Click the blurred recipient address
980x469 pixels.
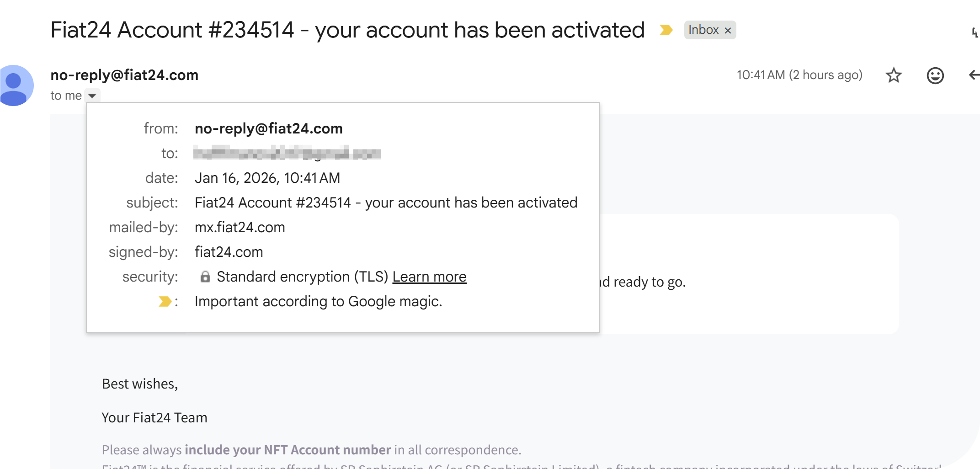point(287,153)
